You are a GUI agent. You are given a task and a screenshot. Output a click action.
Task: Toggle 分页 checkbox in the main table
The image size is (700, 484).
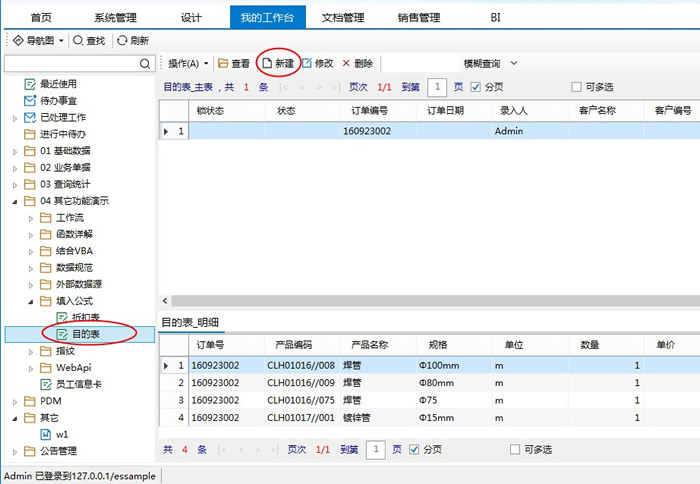pyautogui.click(x=476, y=87)
